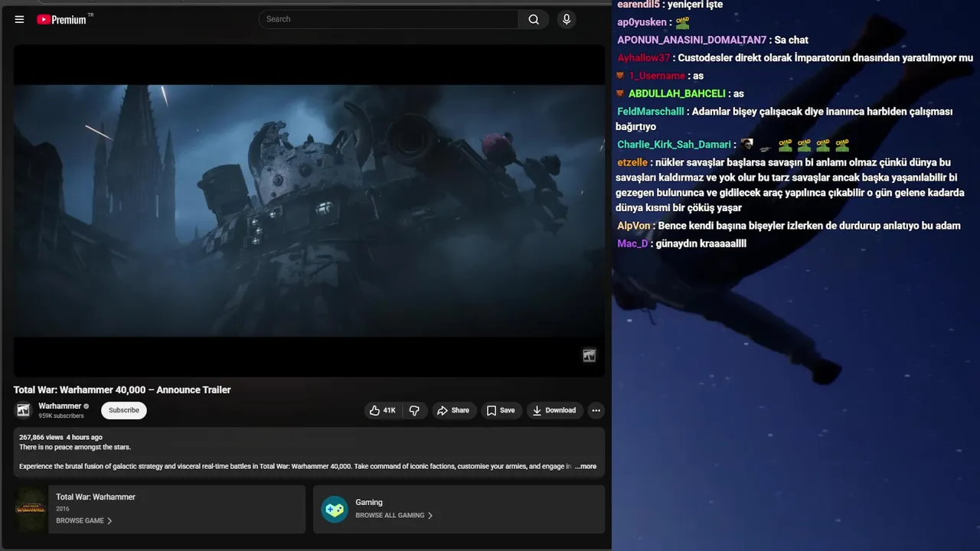Expand description with ...more
This screenshot has width=980, height=551.
click(586, 466)
